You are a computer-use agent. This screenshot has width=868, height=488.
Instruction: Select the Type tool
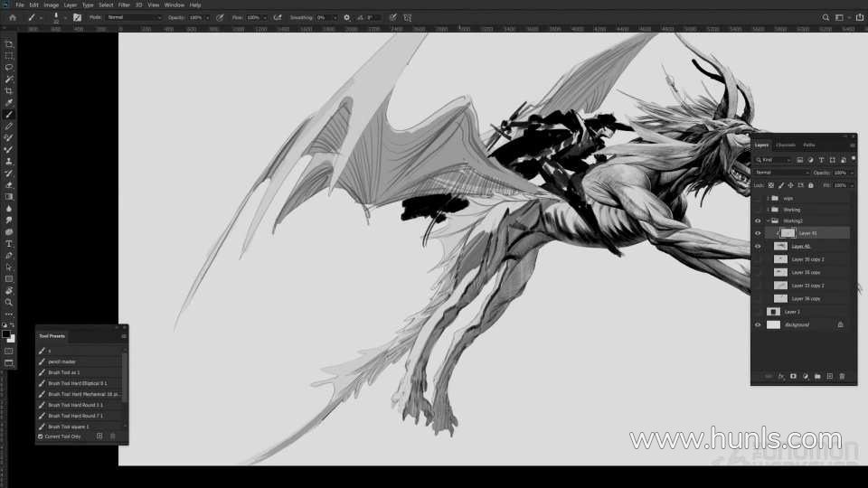click(x=9, y=244)
